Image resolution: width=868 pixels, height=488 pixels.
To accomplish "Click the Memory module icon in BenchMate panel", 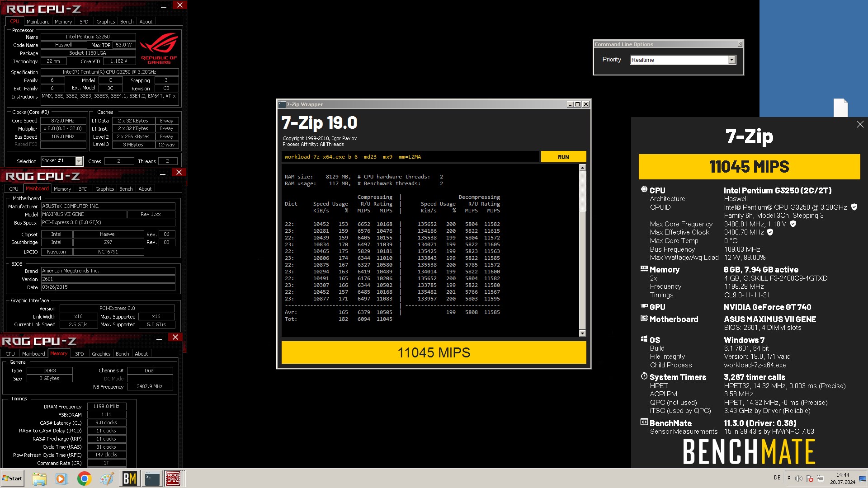I will click(644, 268).
